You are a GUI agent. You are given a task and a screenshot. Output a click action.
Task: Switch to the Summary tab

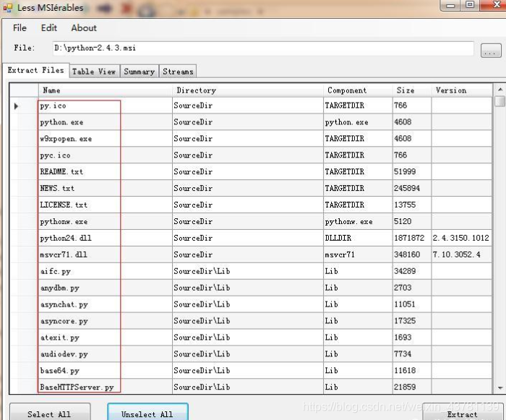click(x=140, y=72)
